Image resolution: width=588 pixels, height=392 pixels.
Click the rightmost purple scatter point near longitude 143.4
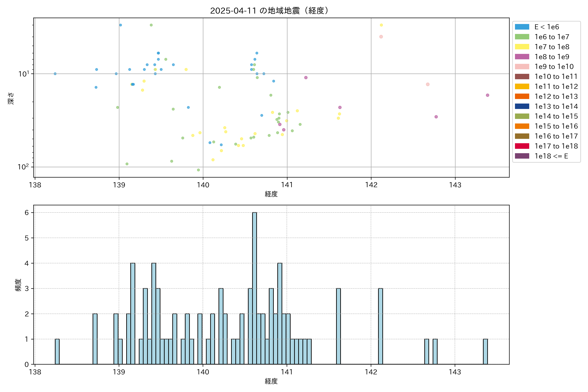point(488,95)
